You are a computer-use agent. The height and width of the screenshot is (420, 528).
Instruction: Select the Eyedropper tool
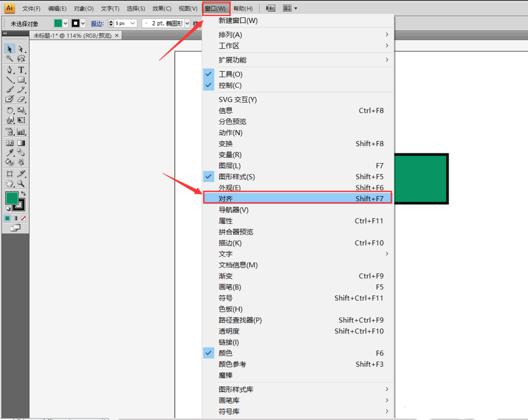point(10,153)
